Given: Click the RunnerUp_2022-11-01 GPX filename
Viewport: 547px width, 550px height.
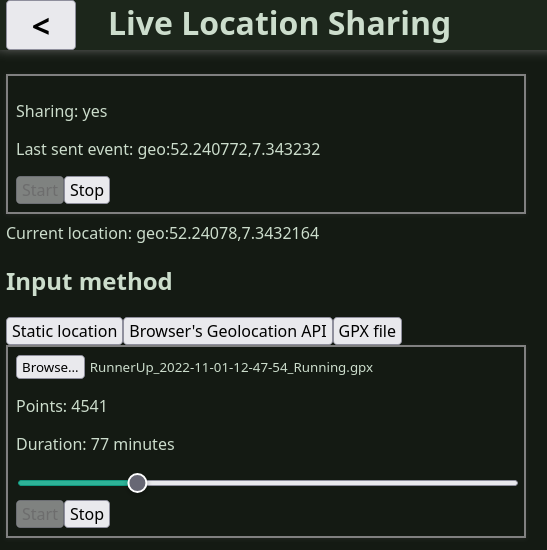Looking at the screenshot, I should pos(231,368).
